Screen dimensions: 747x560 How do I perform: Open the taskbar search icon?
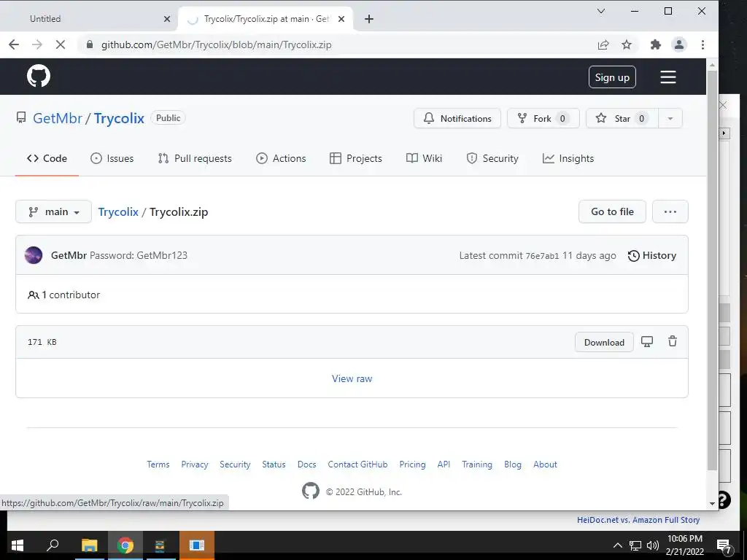pos(53,545)
